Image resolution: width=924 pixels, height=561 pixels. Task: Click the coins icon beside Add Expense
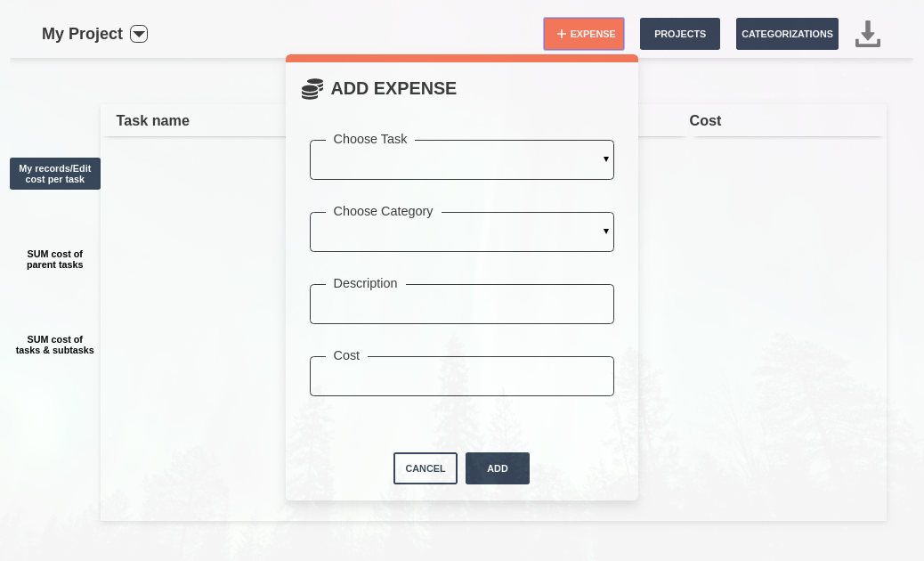tap(312, 89)
